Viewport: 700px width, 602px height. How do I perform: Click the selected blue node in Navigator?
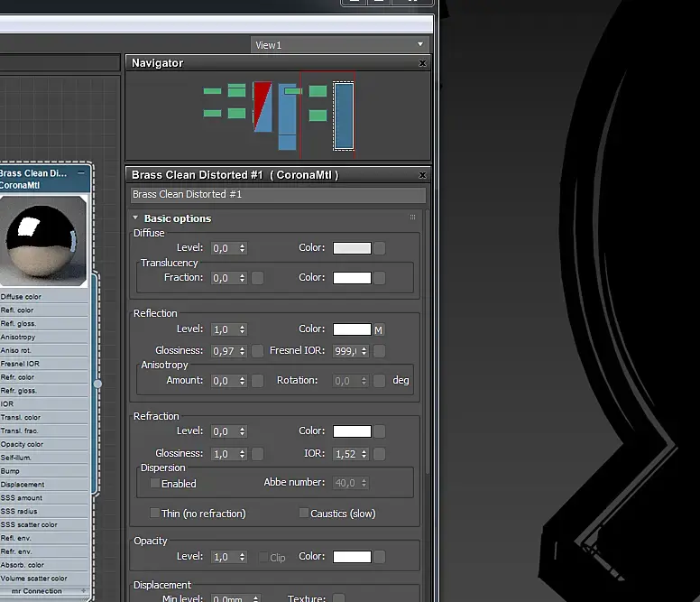(344, 116)
